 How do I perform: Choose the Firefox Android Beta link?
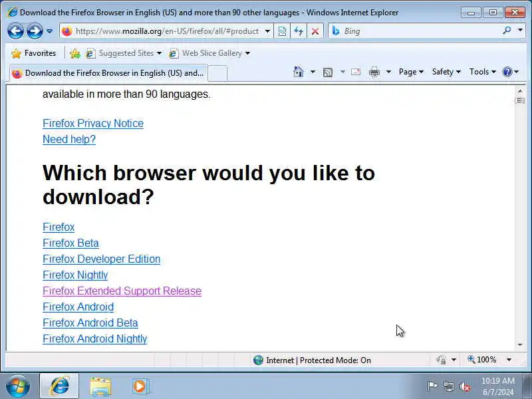pos(90,323)
